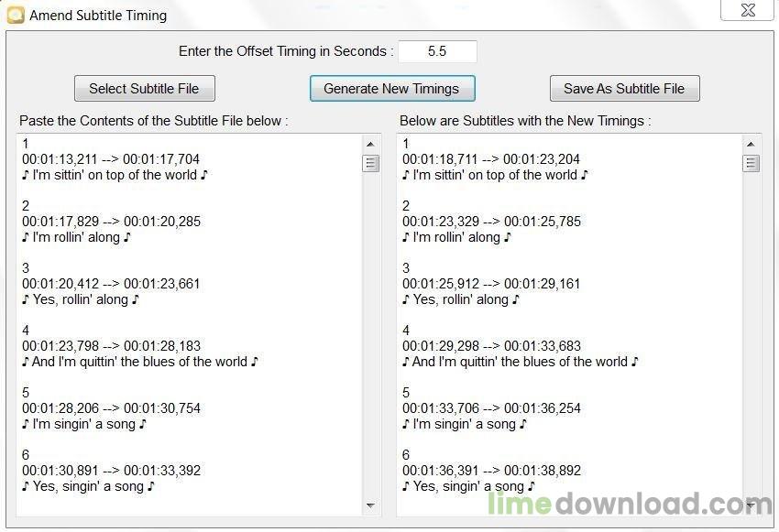Close the Amend Subtitle Timing window
Viewport: 779px width, 532px height.
[x=746, y=10]
